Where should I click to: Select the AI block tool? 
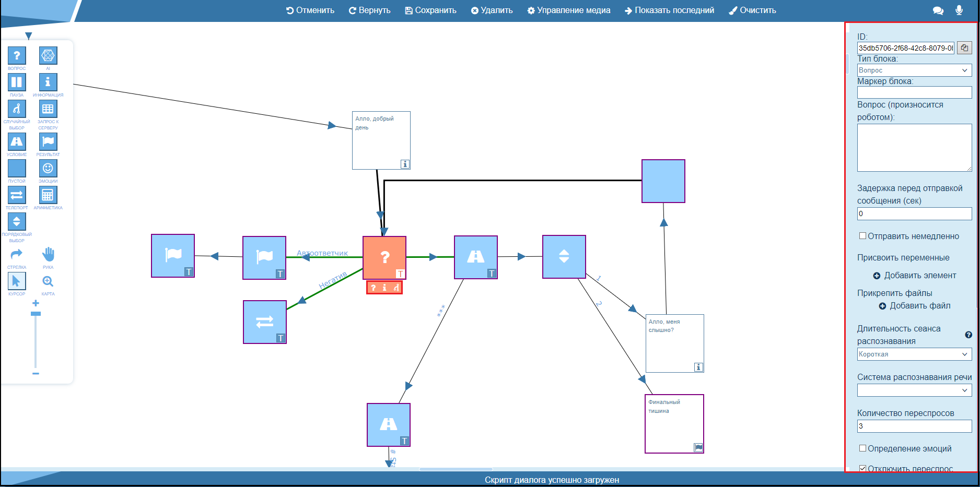[x=48, y=55]
